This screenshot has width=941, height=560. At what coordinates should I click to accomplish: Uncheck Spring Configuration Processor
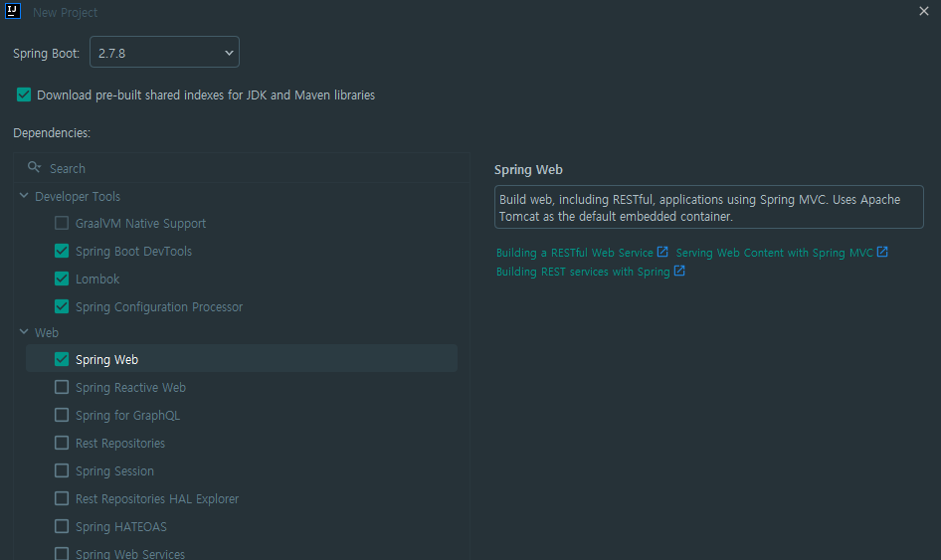(62, 306)
